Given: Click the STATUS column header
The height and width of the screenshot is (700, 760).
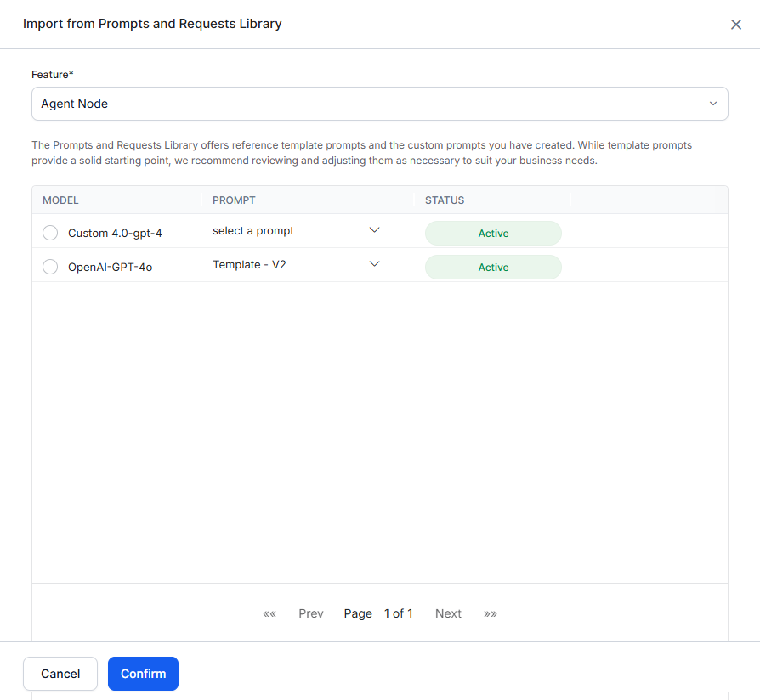Looking at the screenshot, I should (x=445, y=200).
